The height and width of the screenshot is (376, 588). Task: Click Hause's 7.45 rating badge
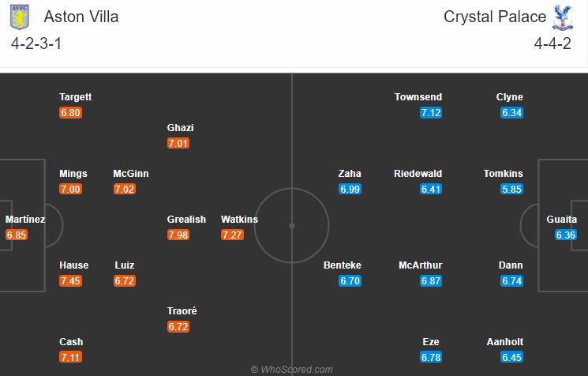pyautogui.click(x=70, y=280)
